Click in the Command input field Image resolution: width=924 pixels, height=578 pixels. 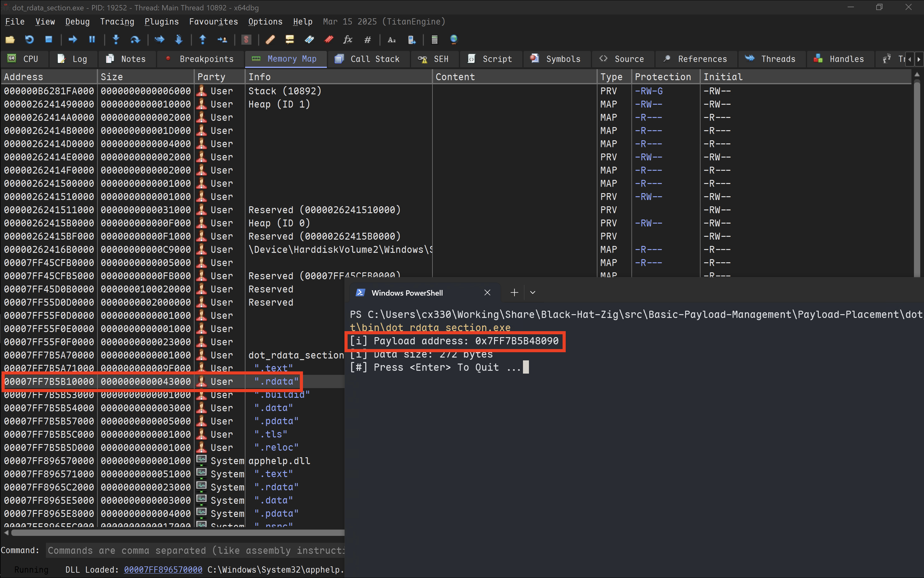pyautogui.click(x=195, y=550)
